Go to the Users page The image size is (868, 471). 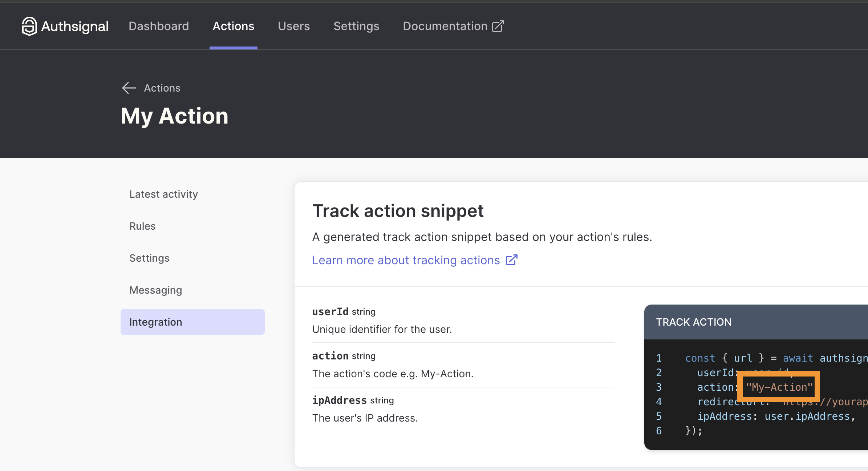(x=294, y=26)
